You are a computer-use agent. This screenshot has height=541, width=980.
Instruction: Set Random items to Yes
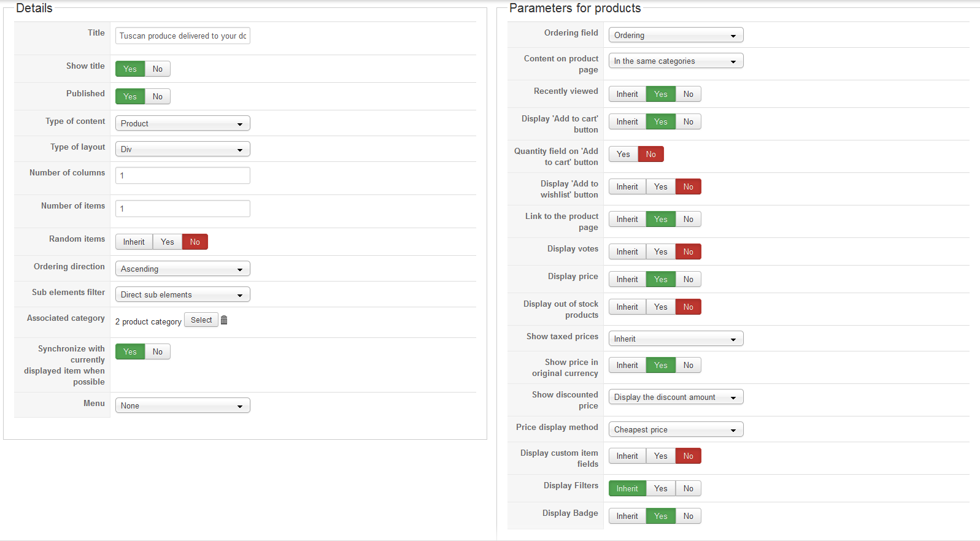(168, 242)
